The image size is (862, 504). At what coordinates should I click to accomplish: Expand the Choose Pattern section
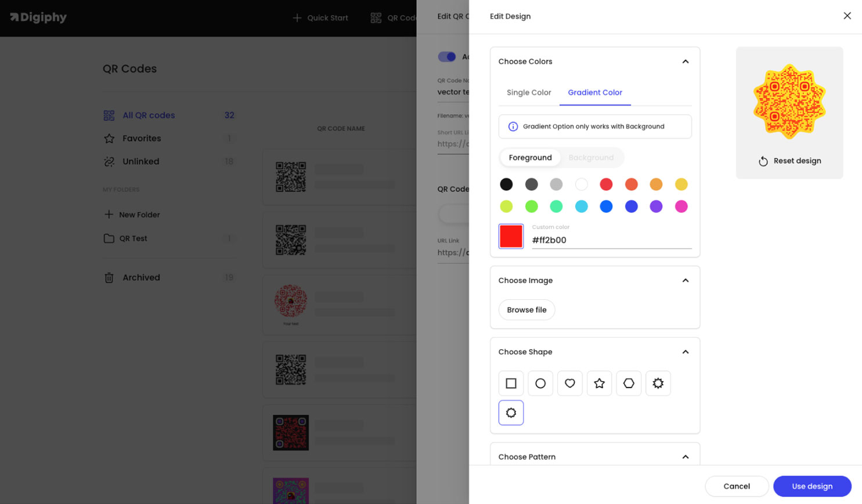click(x=686, y=456)
